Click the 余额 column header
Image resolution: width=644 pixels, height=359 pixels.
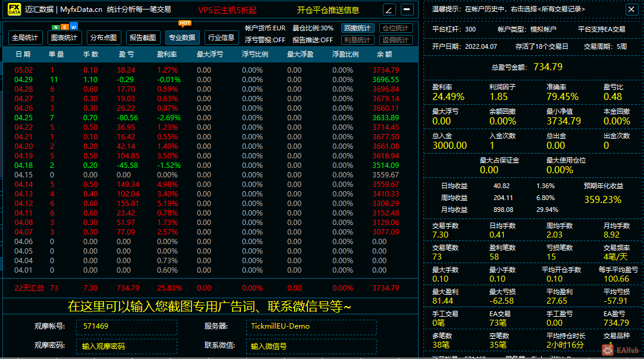pyautogui.click(x=384, y=54)
